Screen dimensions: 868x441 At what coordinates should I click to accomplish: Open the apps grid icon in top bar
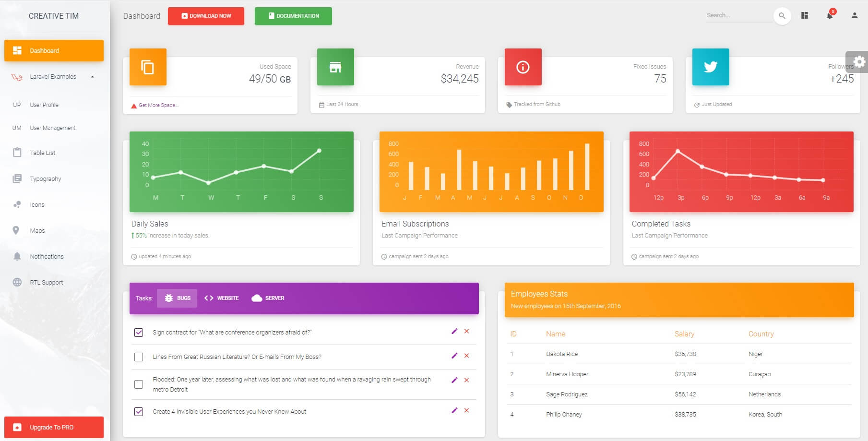coord(805,15)
